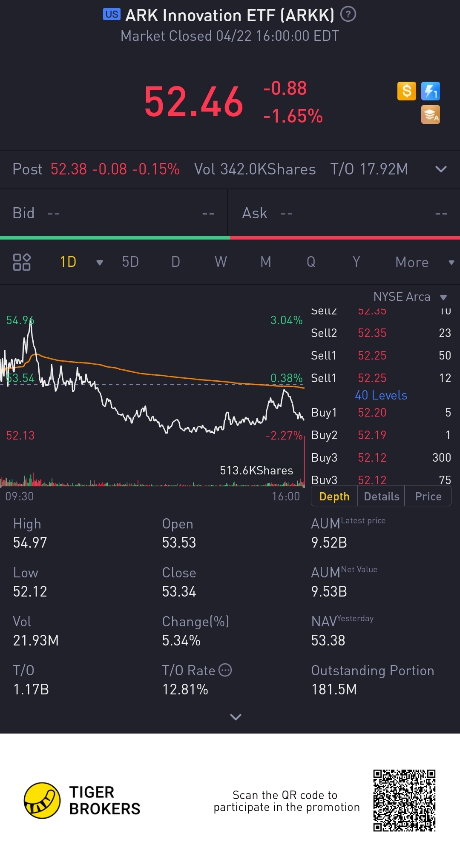Image resolution: width=460 pixels, height=868 pixels.
Task: Tap the Sell2 52.35 row with 23
Action: [381, 333]
